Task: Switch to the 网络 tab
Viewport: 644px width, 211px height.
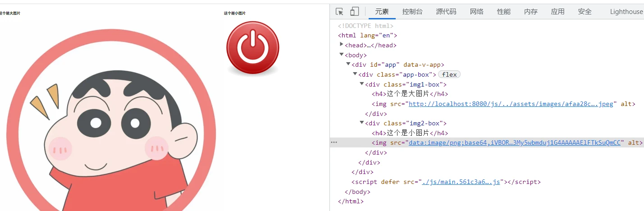Action: click(x=477, y=12)
